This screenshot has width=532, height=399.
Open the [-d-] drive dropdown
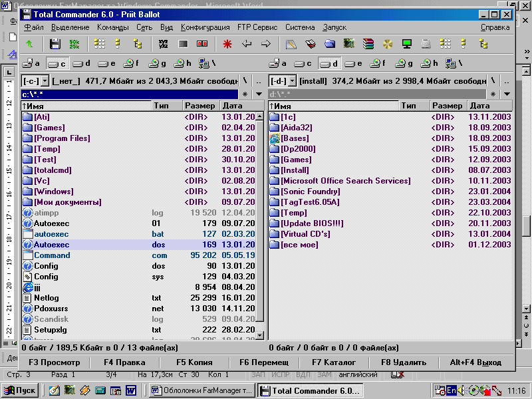tap(292, 80)
